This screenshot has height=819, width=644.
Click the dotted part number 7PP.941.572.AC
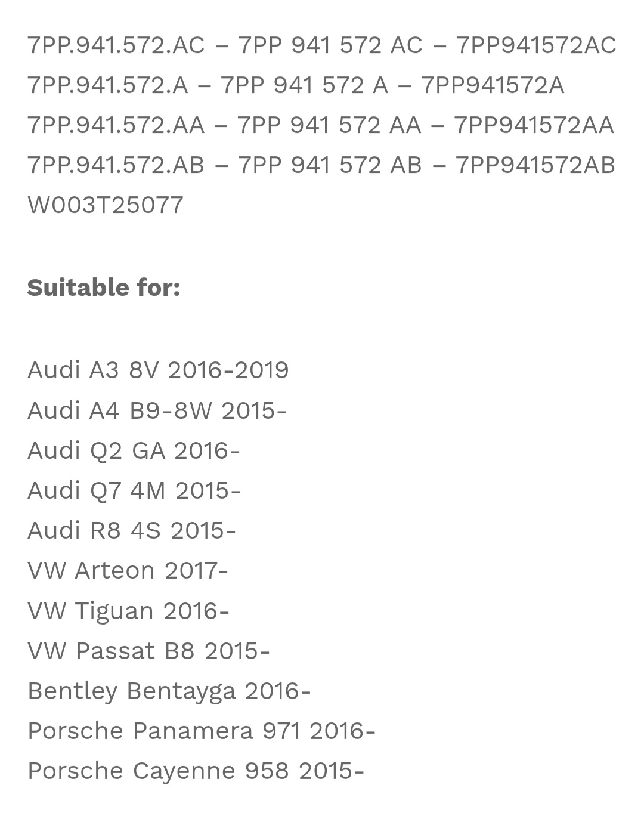(x=116, y=45)
